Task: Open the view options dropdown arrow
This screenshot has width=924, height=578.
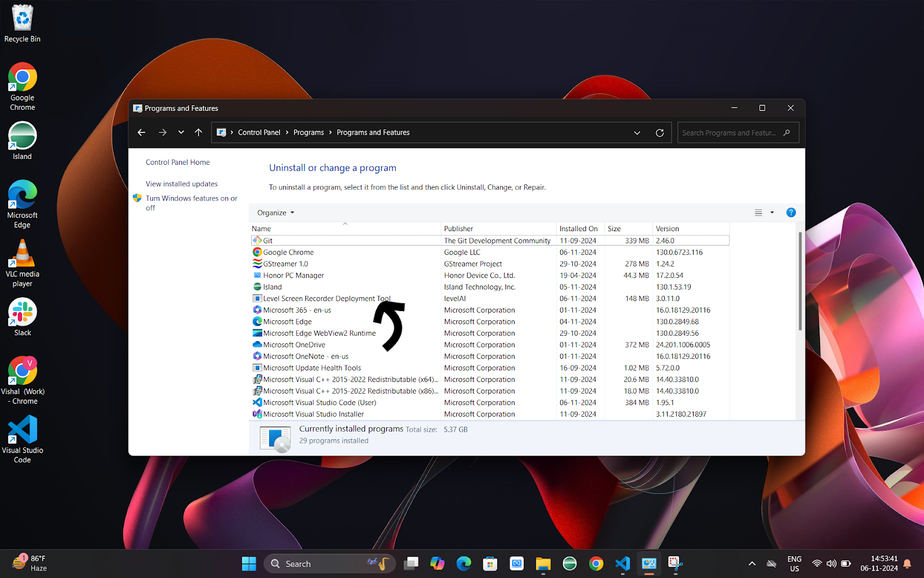Action: (772, 213)
